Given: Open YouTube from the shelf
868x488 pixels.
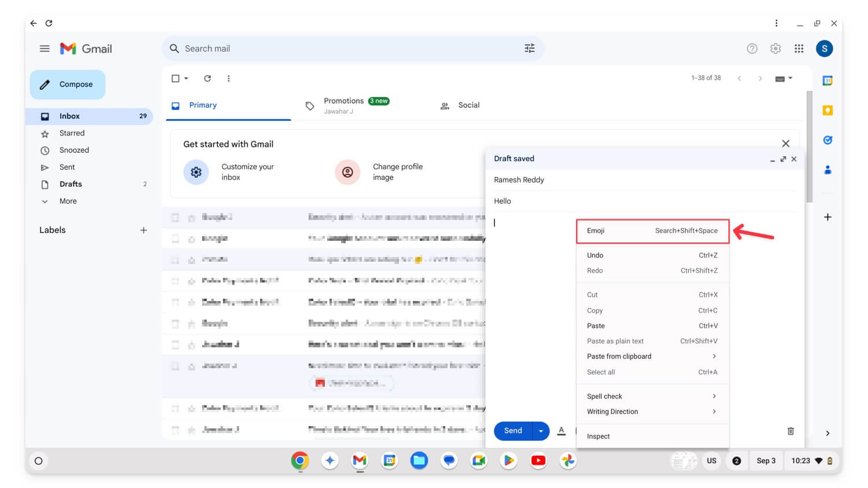Looking at the screenshot, I should pyautogui.click(x=538, y=461).
